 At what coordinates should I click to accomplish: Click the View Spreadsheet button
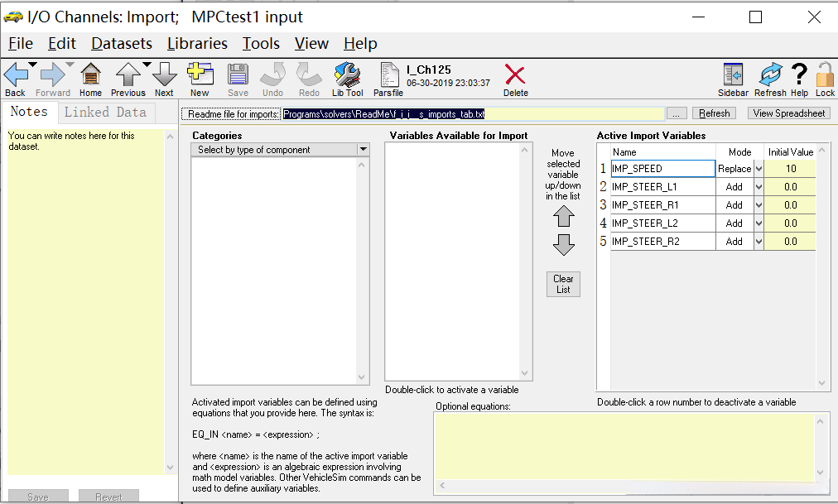pos(788,113)
